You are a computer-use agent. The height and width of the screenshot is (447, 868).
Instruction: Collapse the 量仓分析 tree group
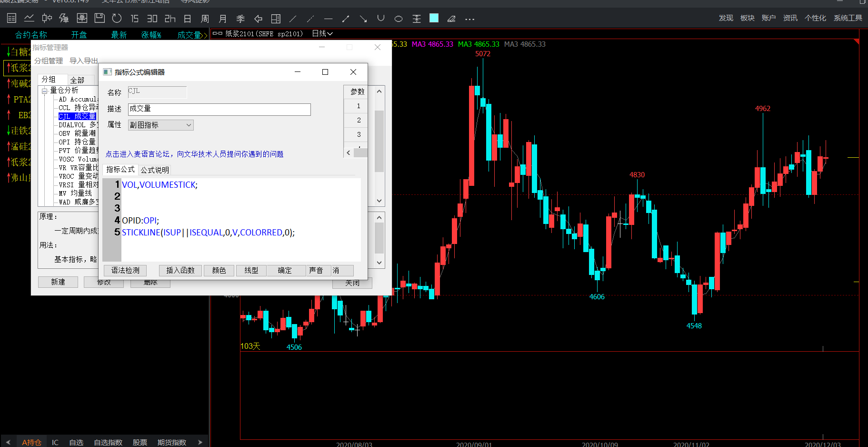pos(44,91)
